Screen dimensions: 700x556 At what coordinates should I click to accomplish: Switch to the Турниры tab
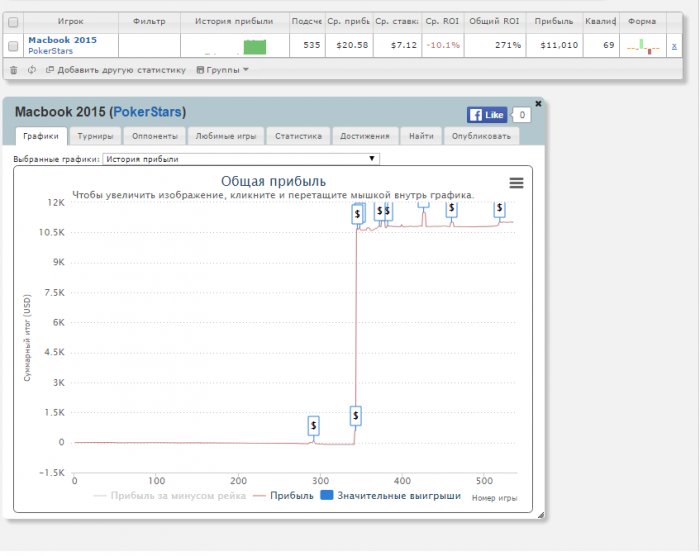[x=96, y=136]
